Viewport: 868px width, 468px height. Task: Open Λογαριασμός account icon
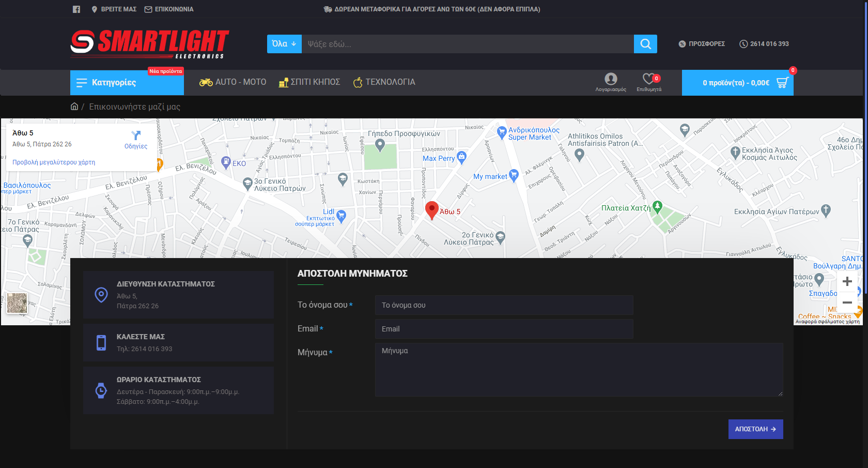(x=611, y=82)
